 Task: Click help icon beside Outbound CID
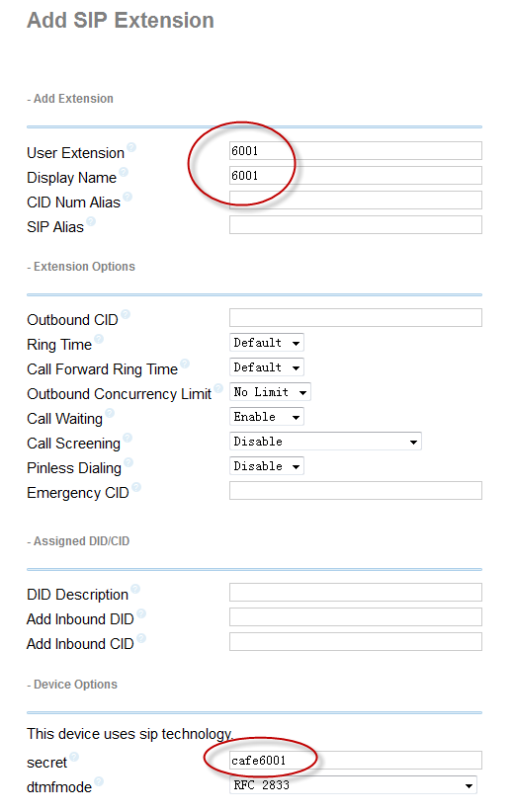[126, 314]
